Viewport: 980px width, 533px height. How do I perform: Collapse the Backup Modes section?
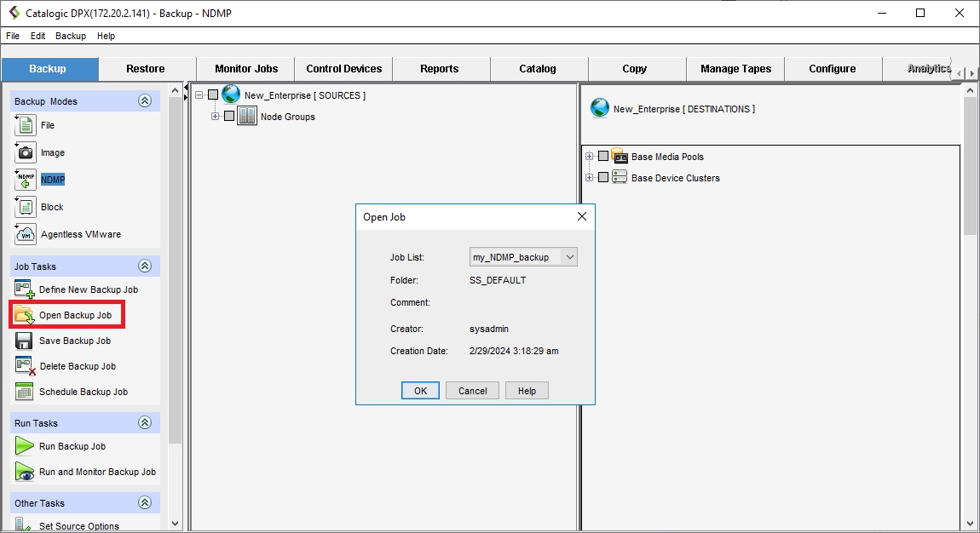pos(145,101)
